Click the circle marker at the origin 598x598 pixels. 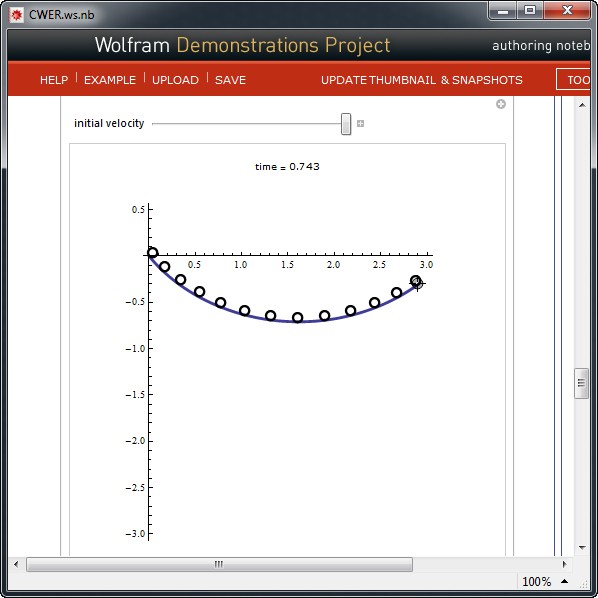point(152,252)
